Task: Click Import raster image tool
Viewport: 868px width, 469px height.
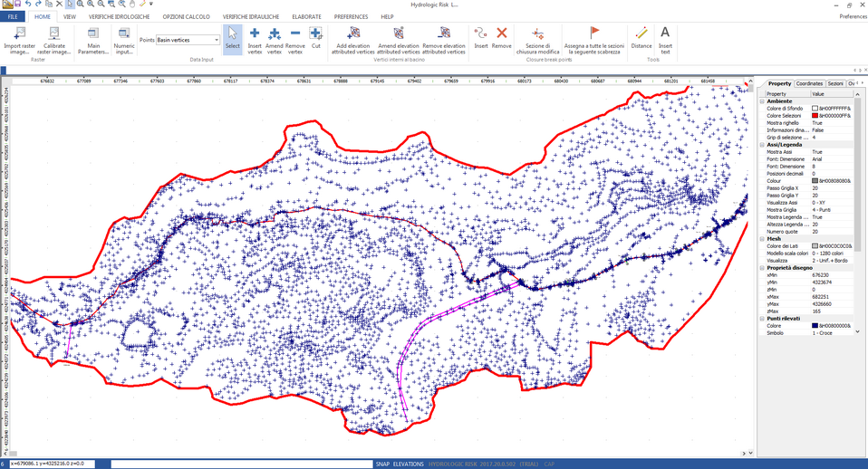Action: 19,41
